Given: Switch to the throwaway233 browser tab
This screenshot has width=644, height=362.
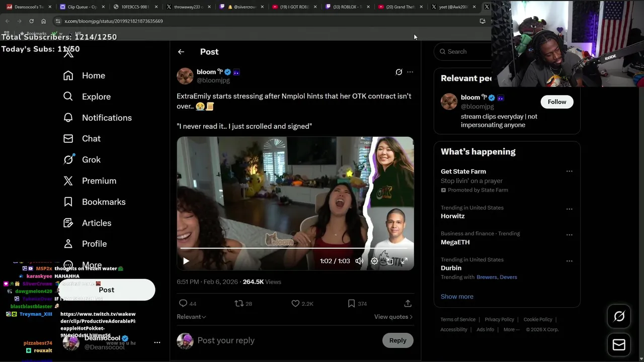Looking at the screenshot, I should pos(188,7).
